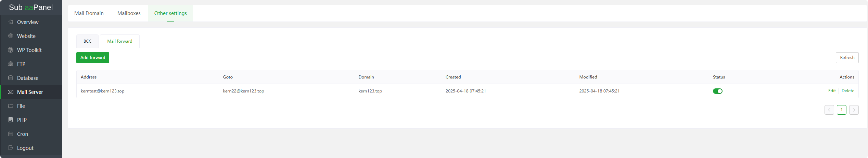
Task: Switch to the Mail Domain tab
Action: tap(89, 13)
